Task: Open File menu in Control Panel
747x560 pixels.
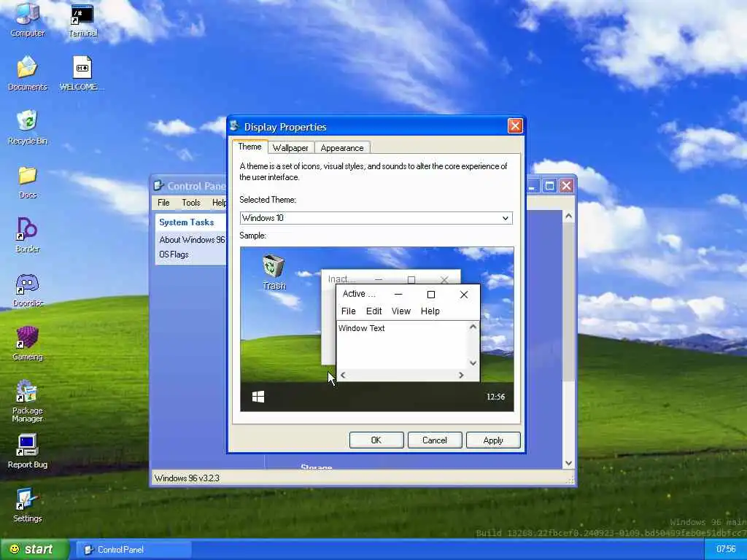Action: pyautogui.click(x=163, y=203)
